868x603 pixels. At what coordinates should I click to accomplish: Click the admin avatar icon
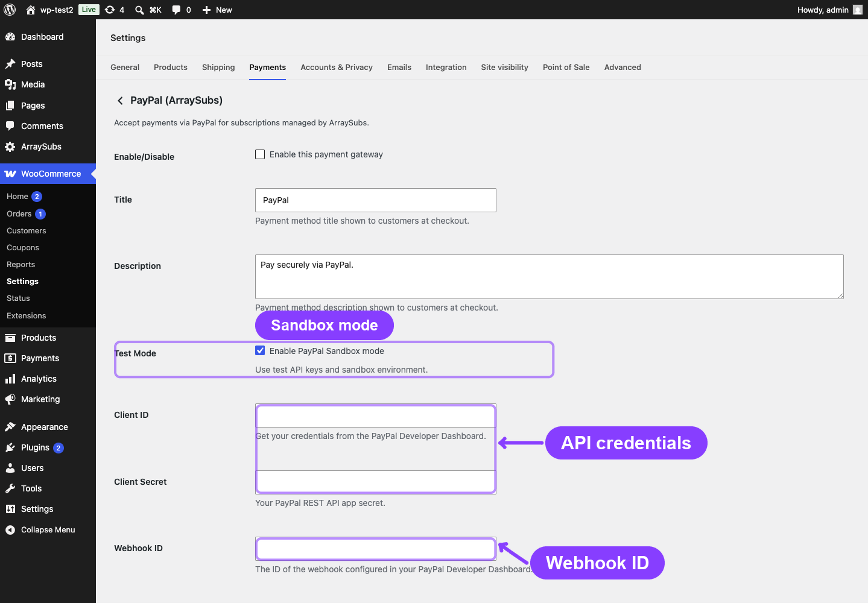858,10
